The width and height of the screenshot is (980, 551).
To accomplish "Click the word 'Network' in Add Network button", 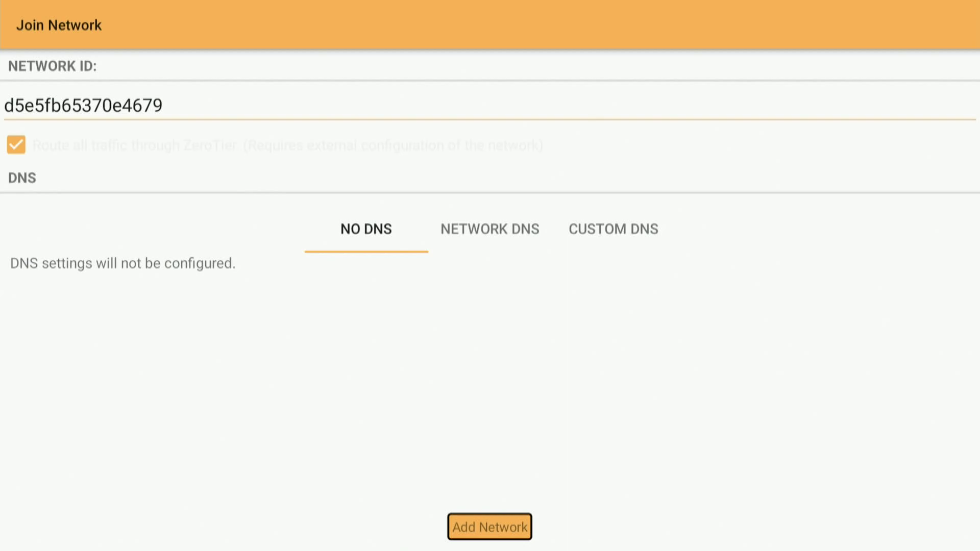I will tap(503, 527).
